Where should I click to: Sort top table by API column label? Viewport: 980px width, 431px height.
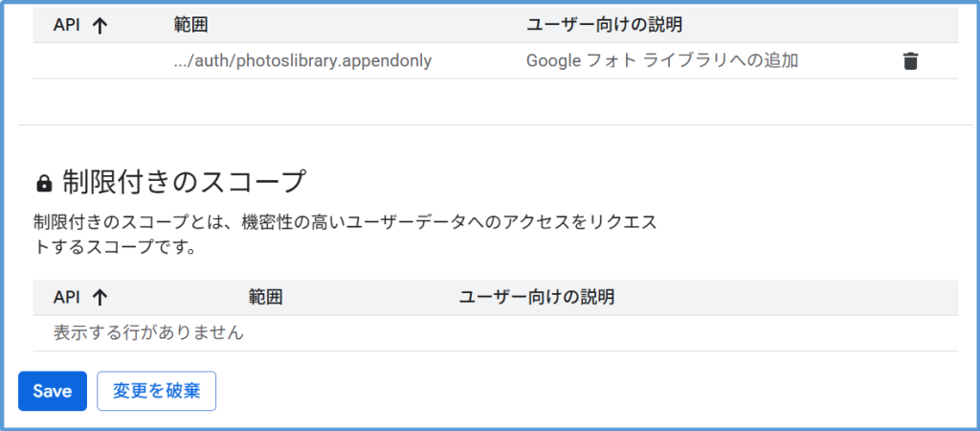66,25
